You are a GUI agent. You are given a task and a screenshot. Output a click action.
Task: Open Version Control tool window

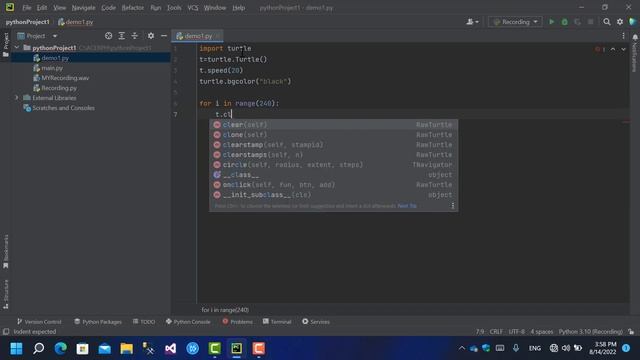click(39, 322)
